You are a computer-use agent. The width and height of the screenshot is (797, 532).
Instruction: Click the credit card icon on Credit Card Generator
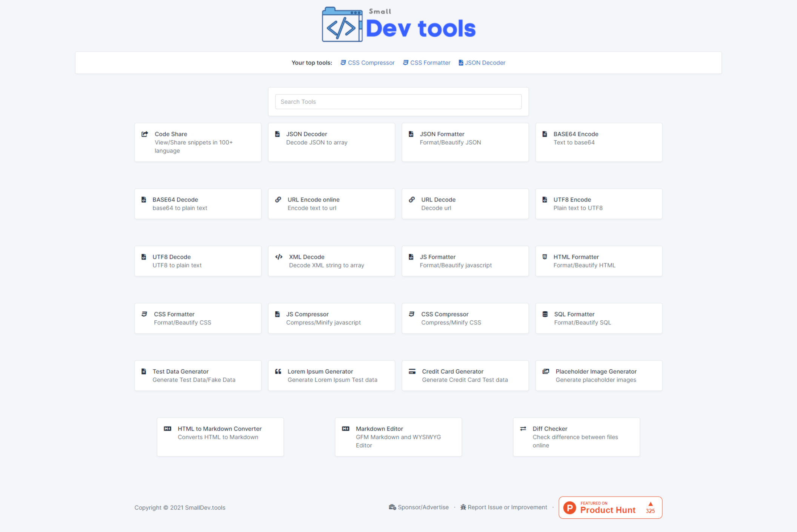click(x=412, y=371)
